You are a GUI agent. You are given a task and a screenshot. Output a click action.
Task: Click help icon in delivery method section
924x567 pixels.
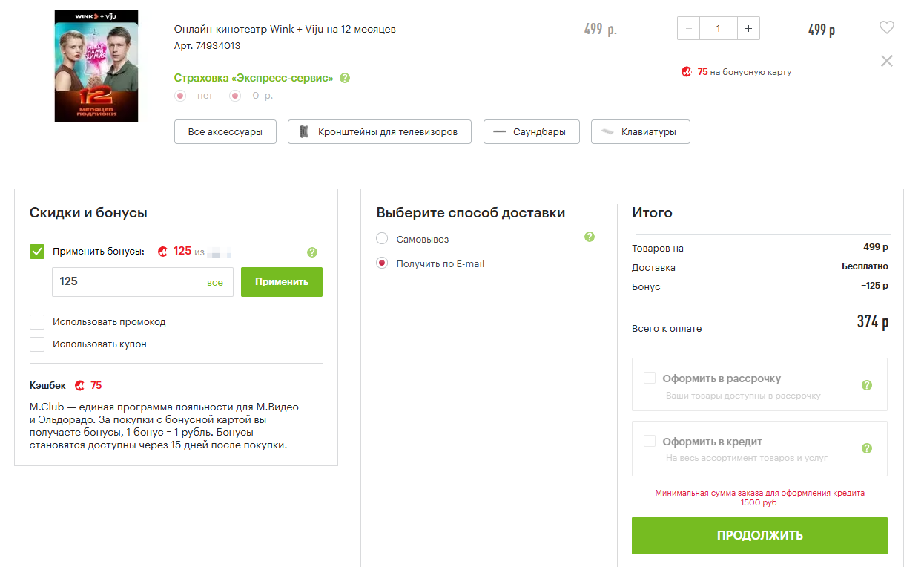[x=590, y=237]
